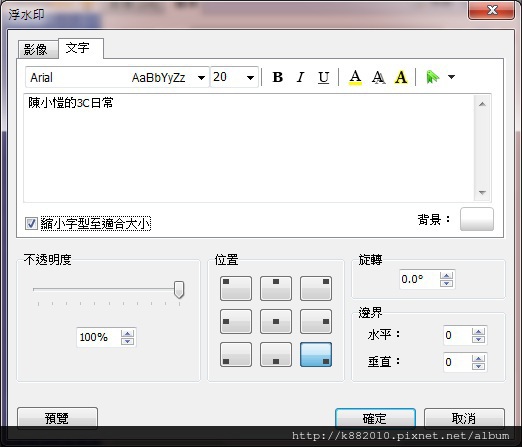Click the text area scroll down arrow
This screenshot has height=447, width=522.
click(482, 192)
